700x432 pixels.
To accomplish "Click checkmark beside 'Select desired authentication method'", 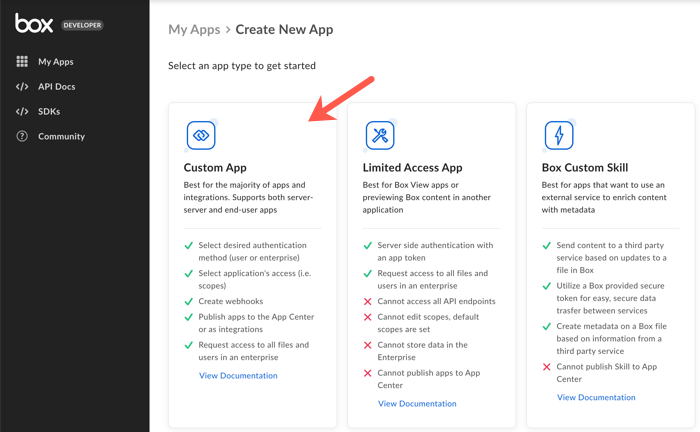I will point(188,245).
